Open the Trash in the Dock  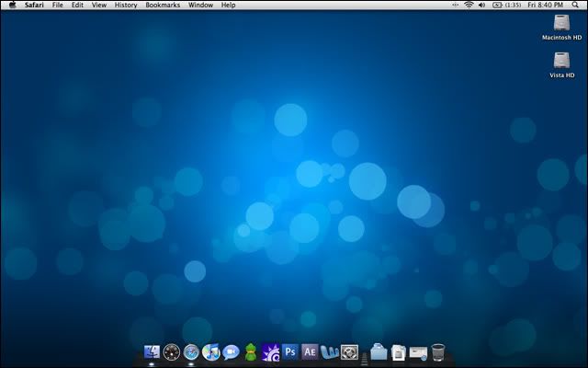[x=438, y=352]
